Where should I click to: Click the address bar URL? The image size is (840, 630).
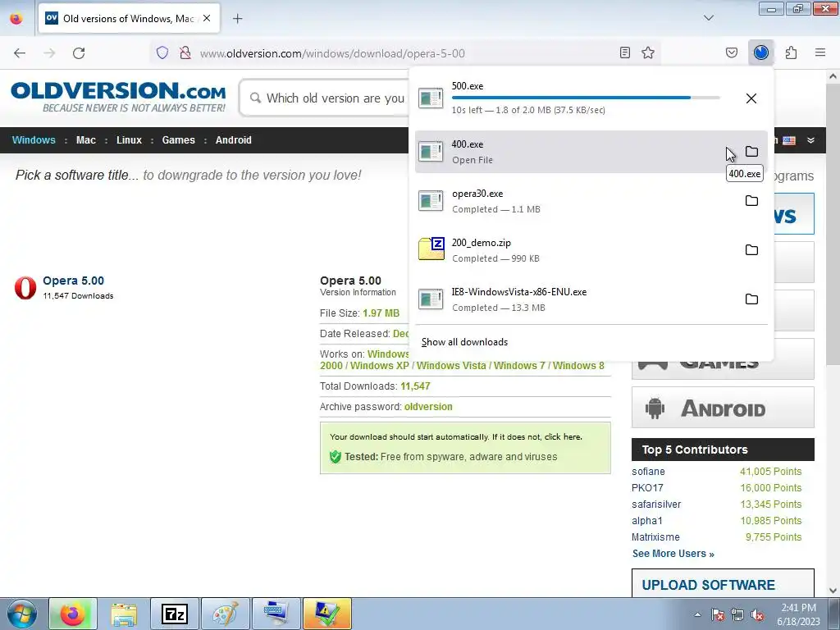332,53
